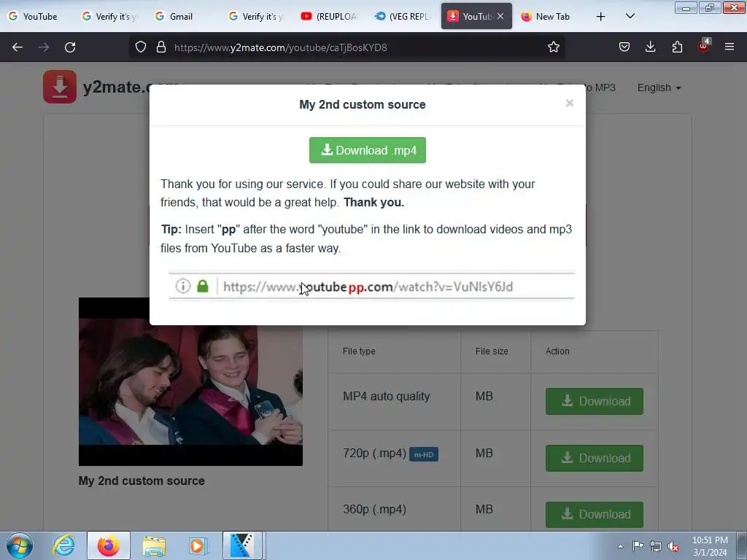Click the File type column header

tap(359, 351)
